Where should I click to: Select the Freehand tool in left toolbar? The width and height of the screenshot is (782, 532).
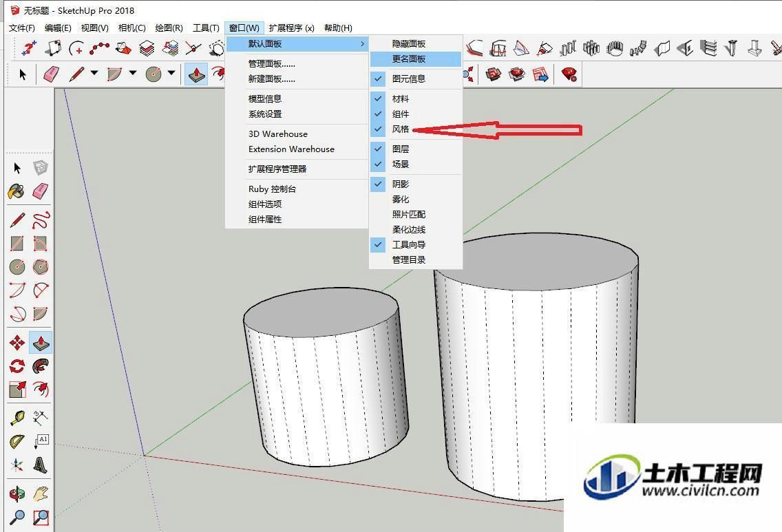tap(41, 220)
